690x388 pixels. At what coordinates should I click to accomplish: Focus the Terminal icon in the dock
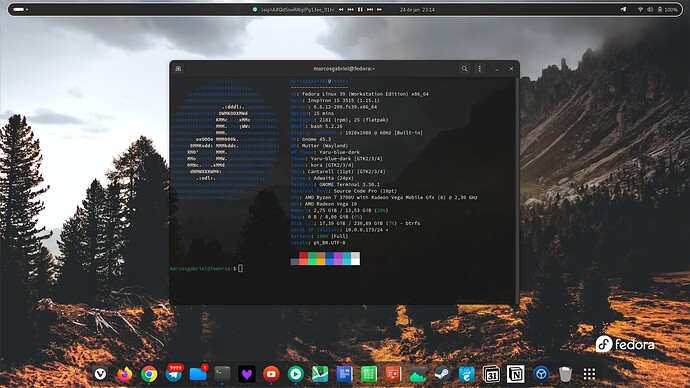222,374
